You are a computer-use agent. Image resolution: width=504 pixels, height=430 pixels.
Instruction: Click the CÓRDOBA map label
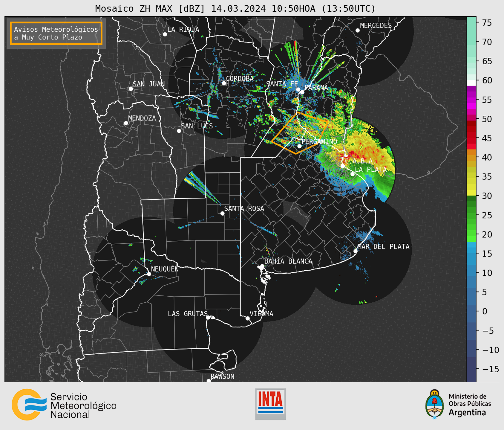click(240, 79)
